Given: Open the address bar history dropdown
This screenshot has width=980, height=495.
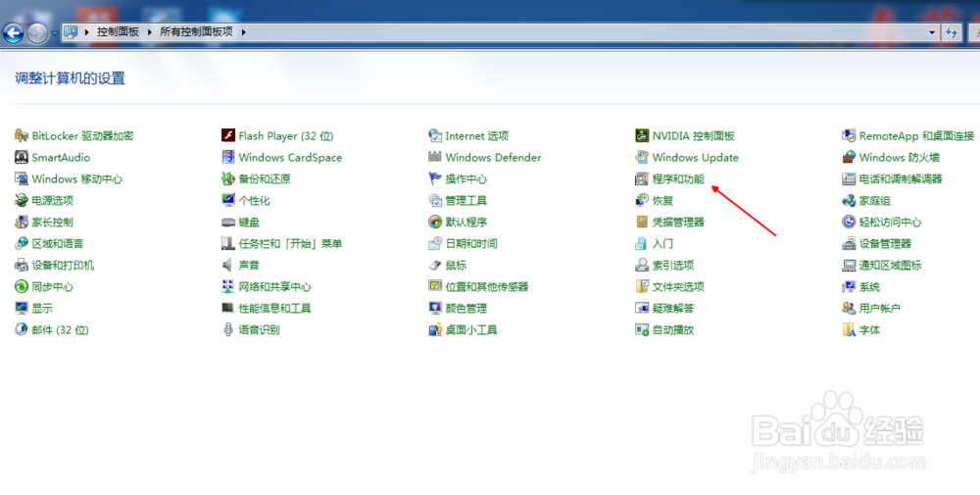Looking at the screenshot, I should click(932, 32).
